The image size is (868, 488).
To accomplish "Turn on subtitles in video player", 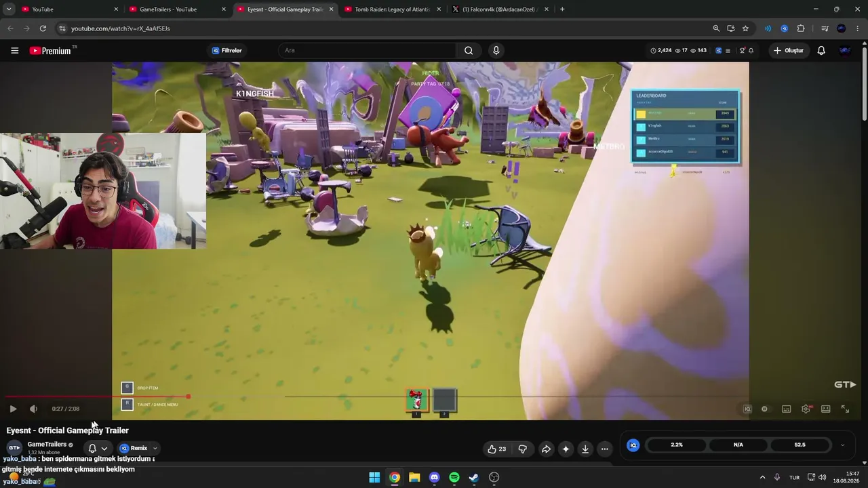I will coord(786,409).
